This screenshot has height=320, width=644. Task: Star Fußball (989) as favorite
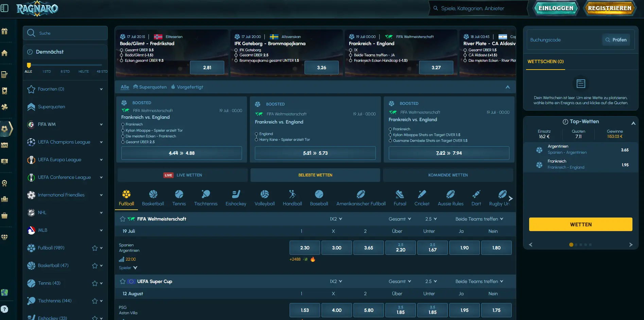click(x=95, y=248)
